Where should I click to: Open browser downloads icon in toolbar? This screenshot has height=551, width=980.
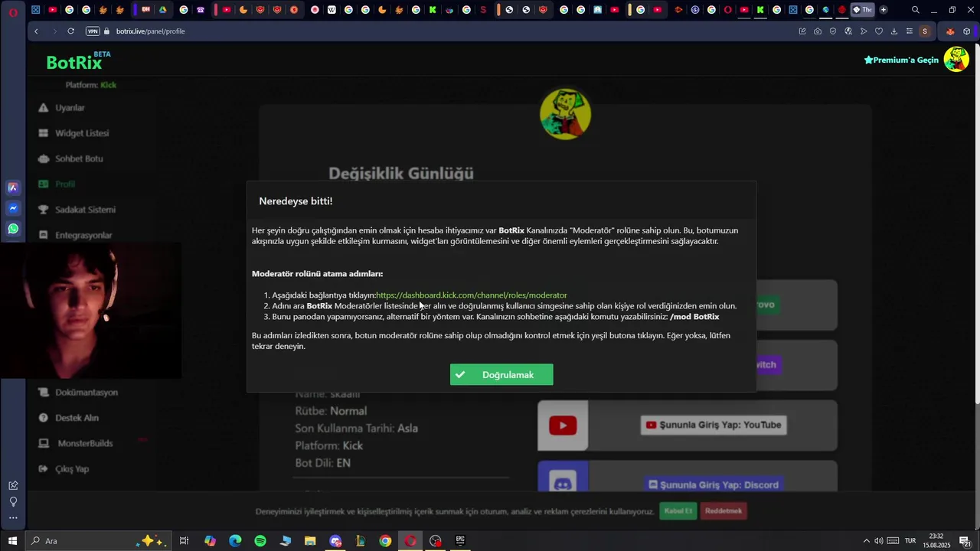pyautogui.click(x=894, y=31)
